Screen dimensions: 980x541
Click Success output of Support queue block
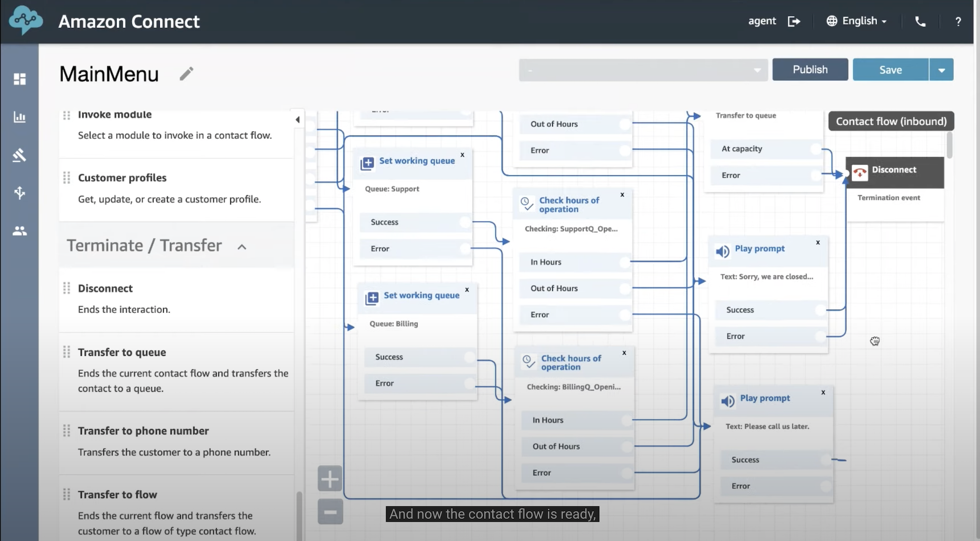(x=415, y=222)
